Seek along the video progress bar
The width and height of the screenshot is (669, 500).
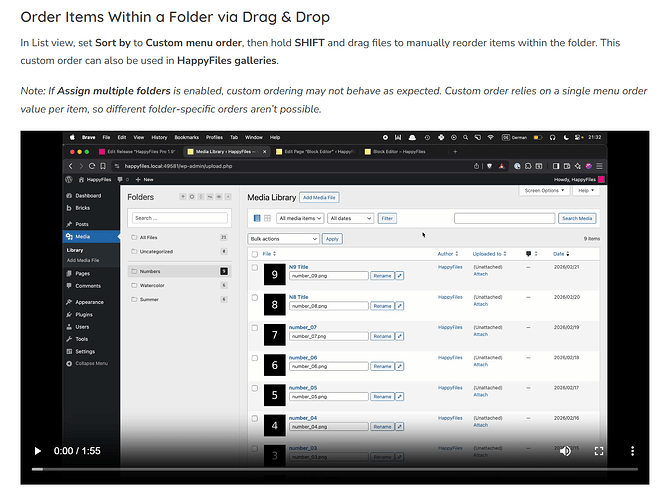(x=334, y=469)
